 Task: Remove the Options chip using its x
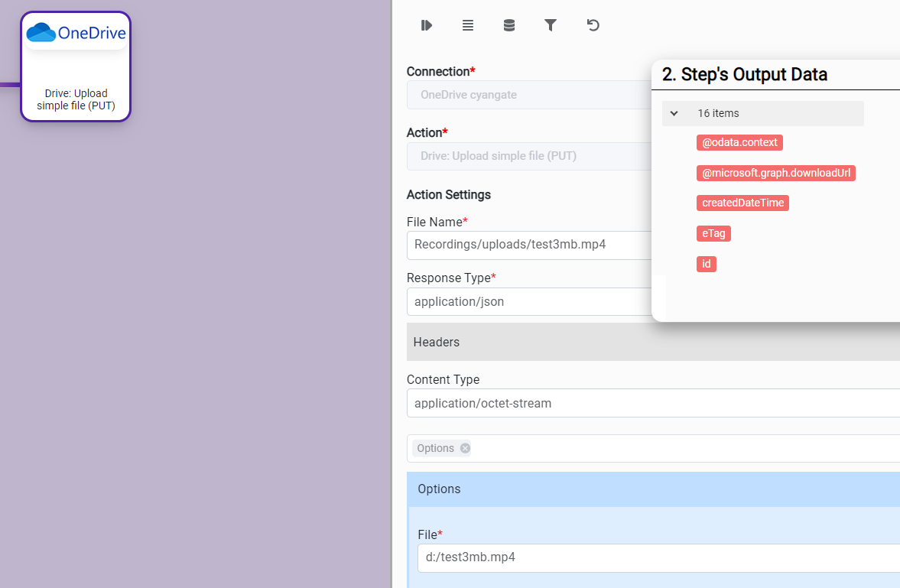click(x=465, y=448)
